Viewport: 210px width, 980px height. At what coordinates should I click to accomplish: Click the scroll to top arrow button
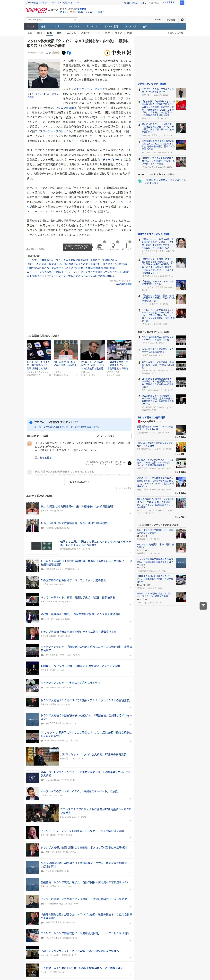coord(203,606)
